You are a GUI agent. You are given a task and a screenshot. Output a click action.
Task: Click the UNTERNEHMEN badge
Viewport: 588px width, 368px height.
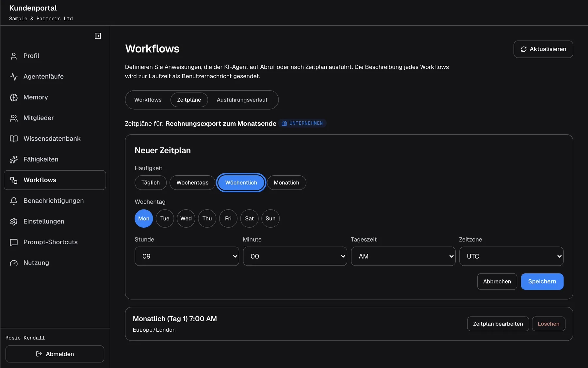(302, 123)
